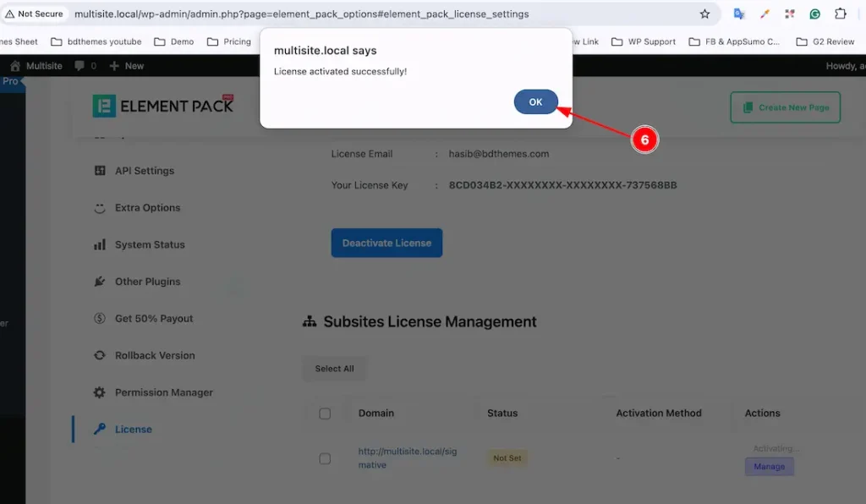Click Subsites License Management heading icon
The width and height of the screenshot is (866, 504).
[310, 321]
